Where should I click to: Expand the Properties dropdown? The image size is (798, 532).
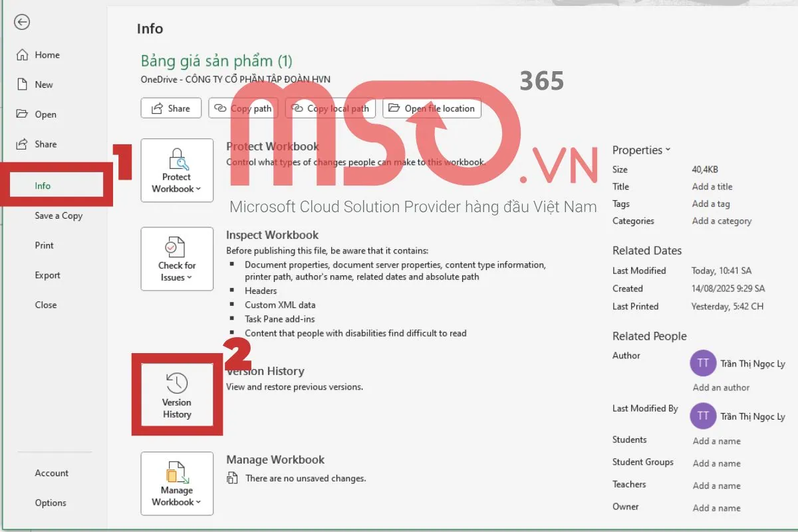point(641,150)
